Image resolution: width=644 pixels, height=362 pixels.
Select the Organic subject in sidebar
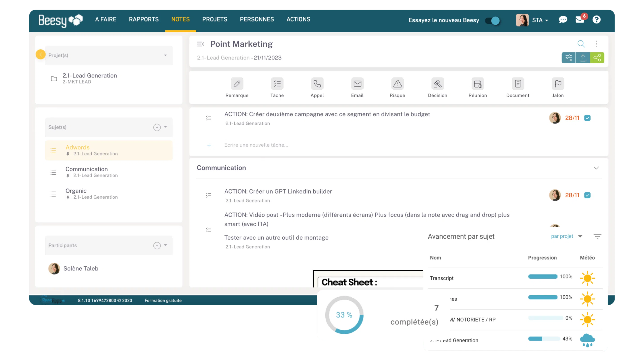point(76,191)
